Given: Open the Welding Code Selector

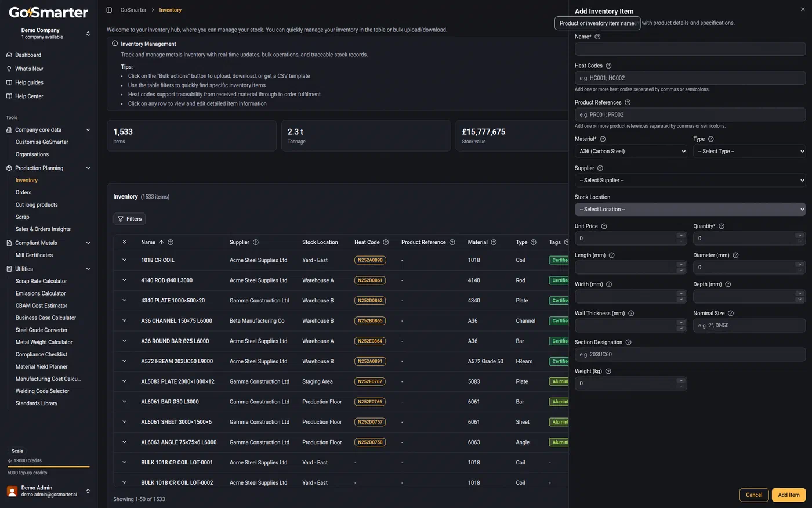Looking at the screenshot, I should pyautogui.click(x=42, y=391).
